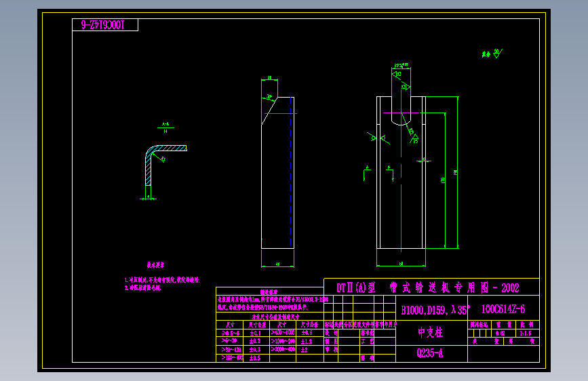Screen dimensions: 588x381
Task: Click the "±1.2" tolerance cell
Action: point(307,341)
